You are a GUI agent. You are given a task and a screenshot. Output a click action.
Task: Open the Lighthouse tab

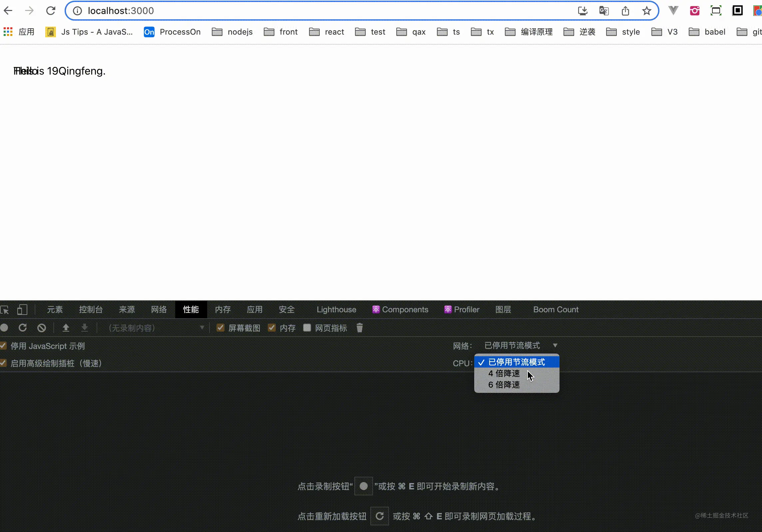[x=336, y=310]
